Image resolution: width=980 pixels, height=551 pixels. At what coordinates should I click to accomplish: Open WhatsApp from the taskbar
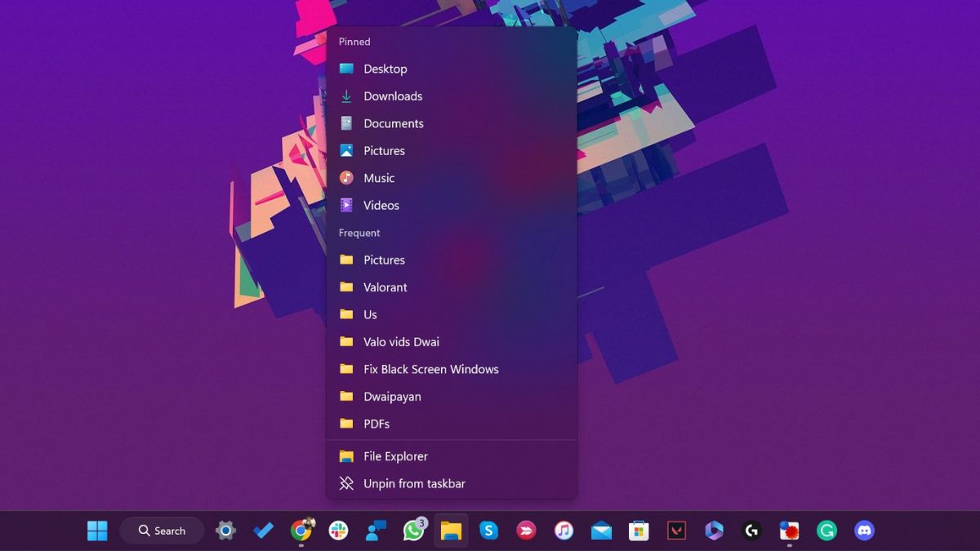point(412,531)
